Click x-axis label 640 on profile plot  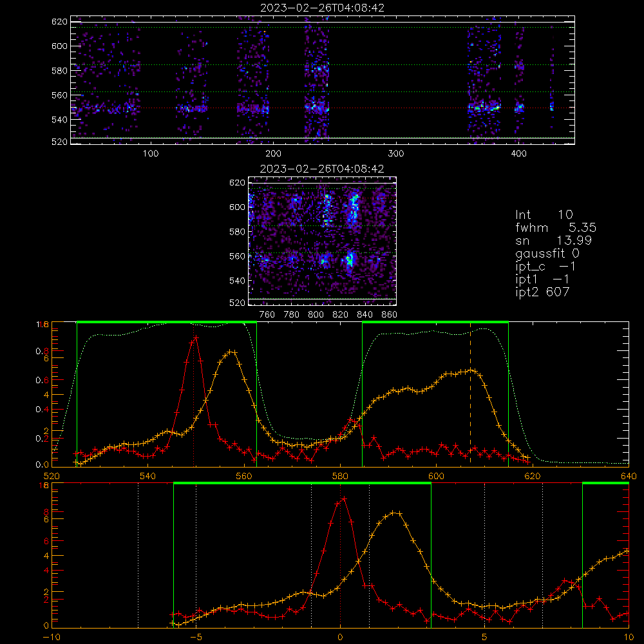pos(629,477)
